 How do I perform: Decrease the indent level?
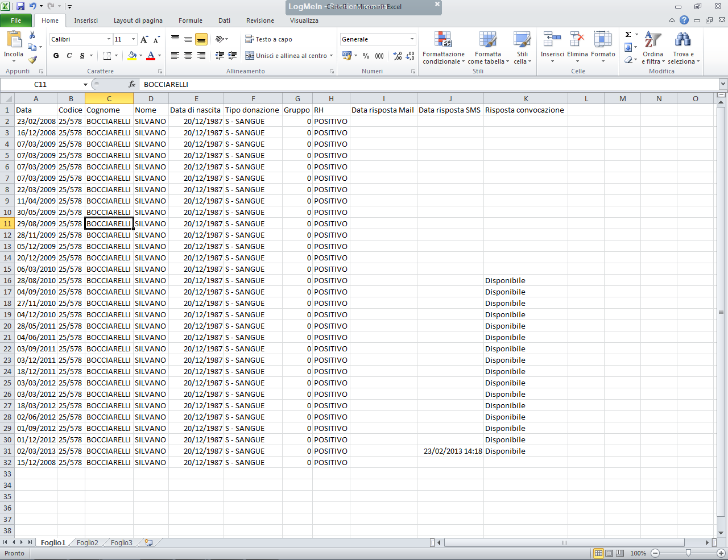[220, 56]
